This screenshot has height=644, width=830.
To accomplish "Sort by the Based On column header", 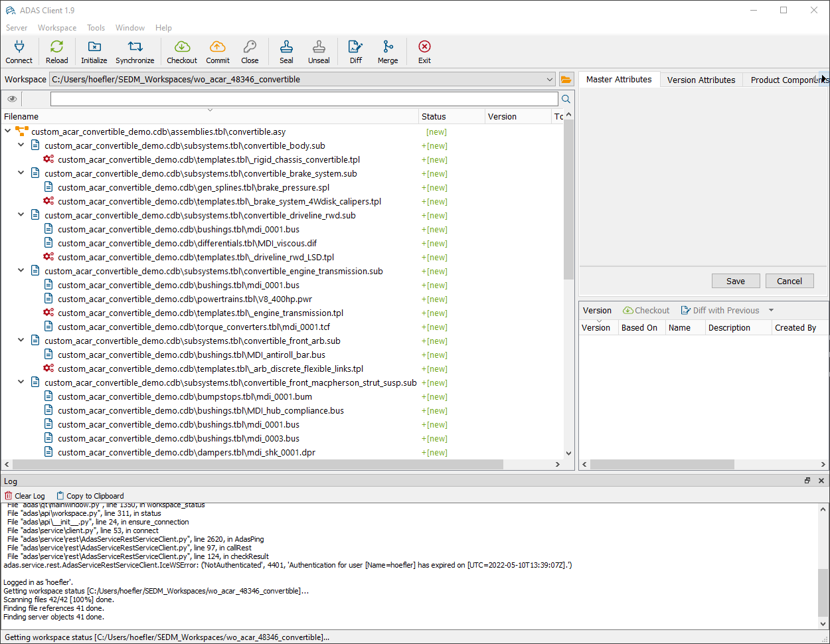I will click(x=641, y=327).
